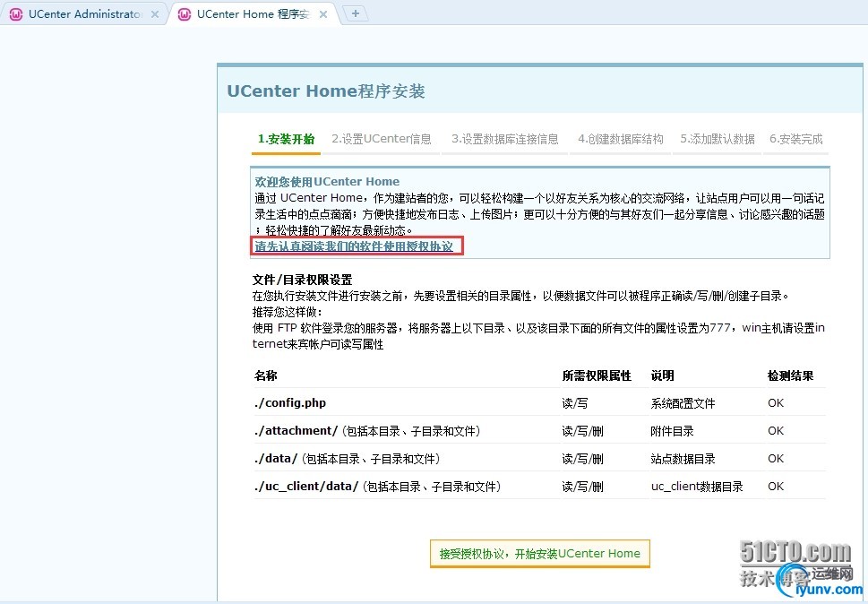Click the OK result for ./uc_client/data/
The height and width of the screenshot is (604, 868).
pyautogui.click(x=776, y=486)
